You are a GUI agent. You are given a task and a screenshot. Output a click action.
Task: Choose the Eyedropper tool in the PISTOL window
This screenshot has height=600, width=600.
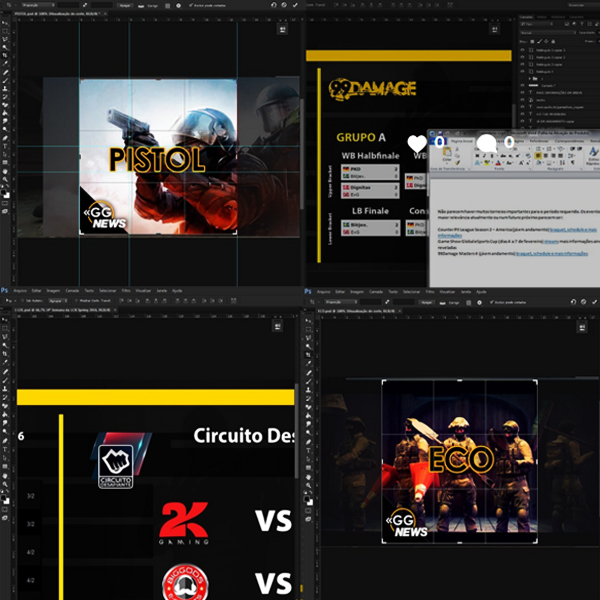click(x=5, y=64)
